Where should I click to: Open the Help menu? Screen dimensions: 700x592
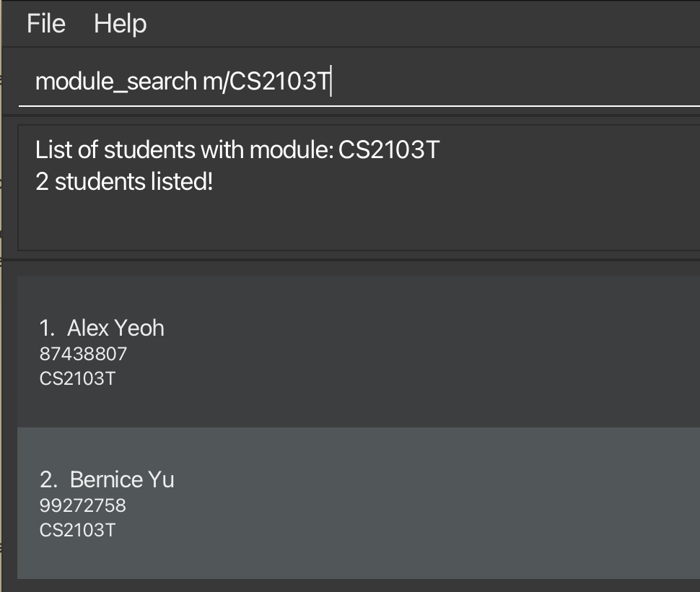pyautogui.click(x=121, y=23)
